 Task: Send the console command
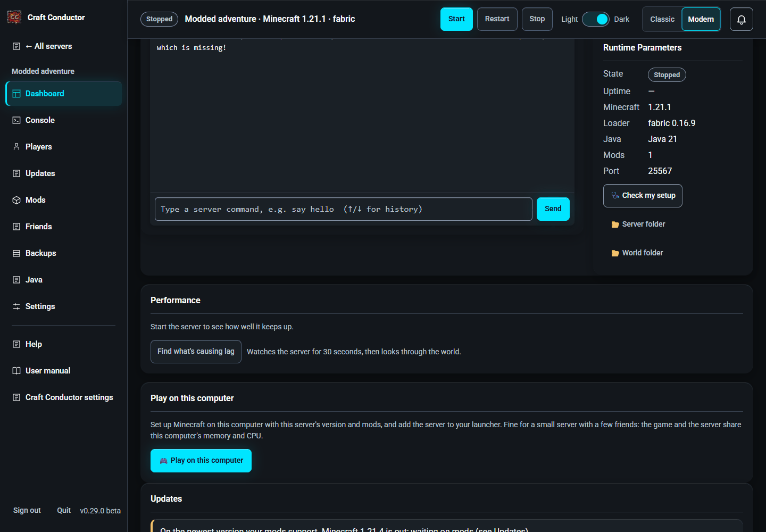pos(553,209)
